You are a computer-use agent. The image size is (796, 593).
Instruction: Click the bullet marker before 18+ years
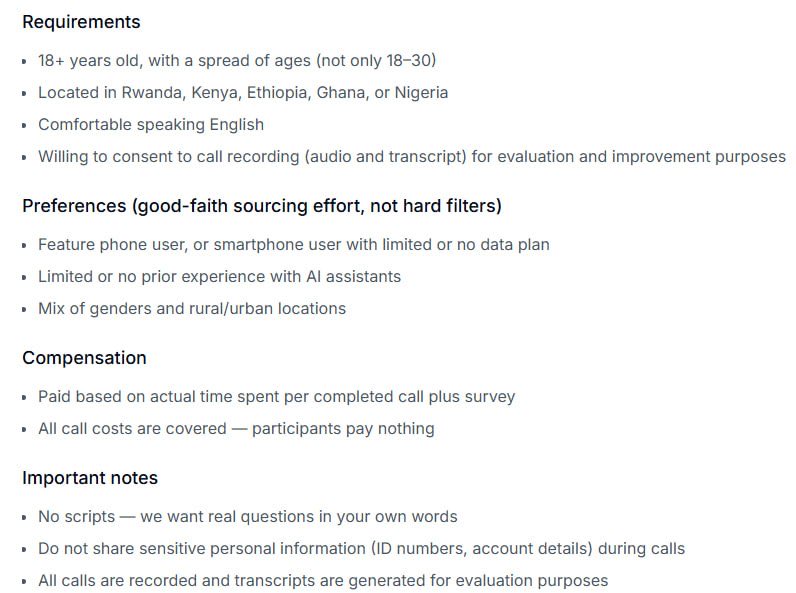pyautogui.click(x=24, y=61)
